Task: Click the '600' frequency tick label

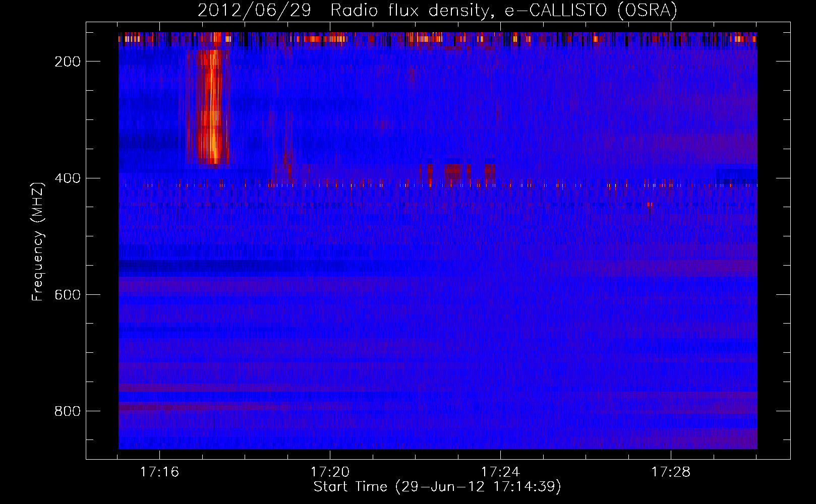Action: click(68, 295)
